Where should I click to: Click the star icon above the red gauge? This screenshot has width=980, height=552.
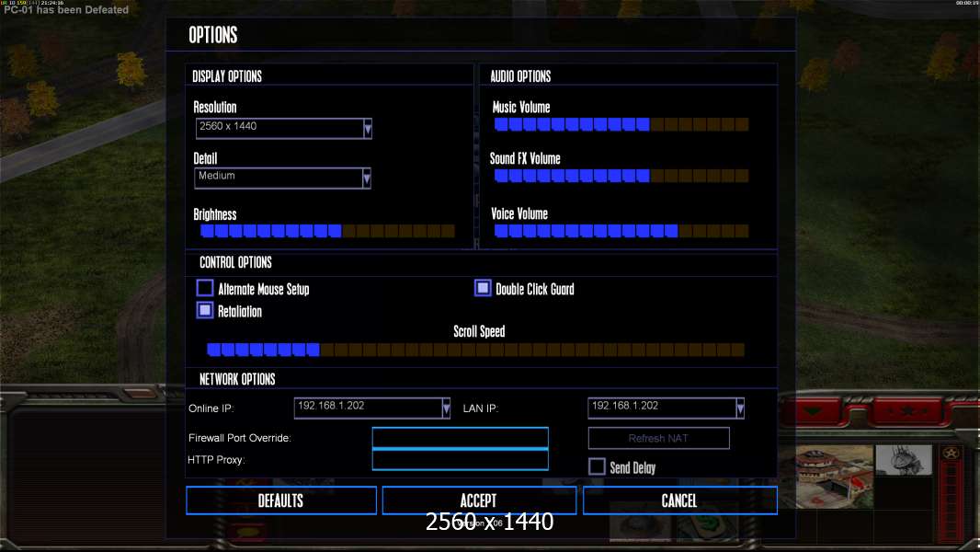point(952,454)
